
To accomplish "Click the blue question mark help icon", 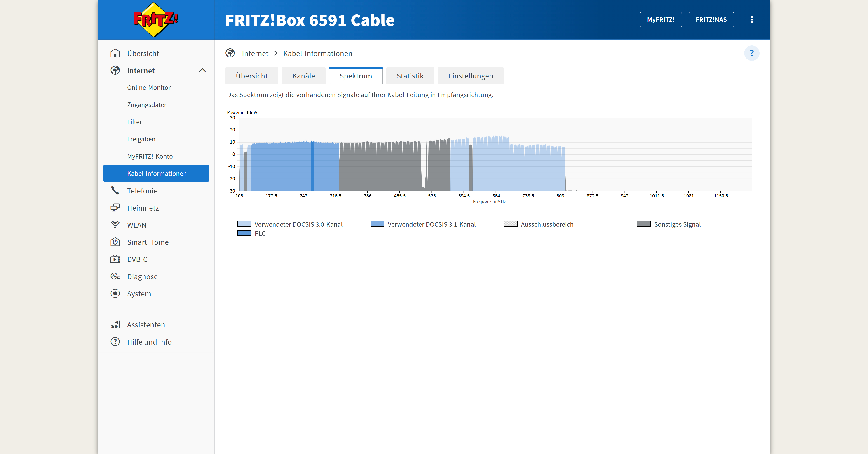I will [x=751, y=53].
